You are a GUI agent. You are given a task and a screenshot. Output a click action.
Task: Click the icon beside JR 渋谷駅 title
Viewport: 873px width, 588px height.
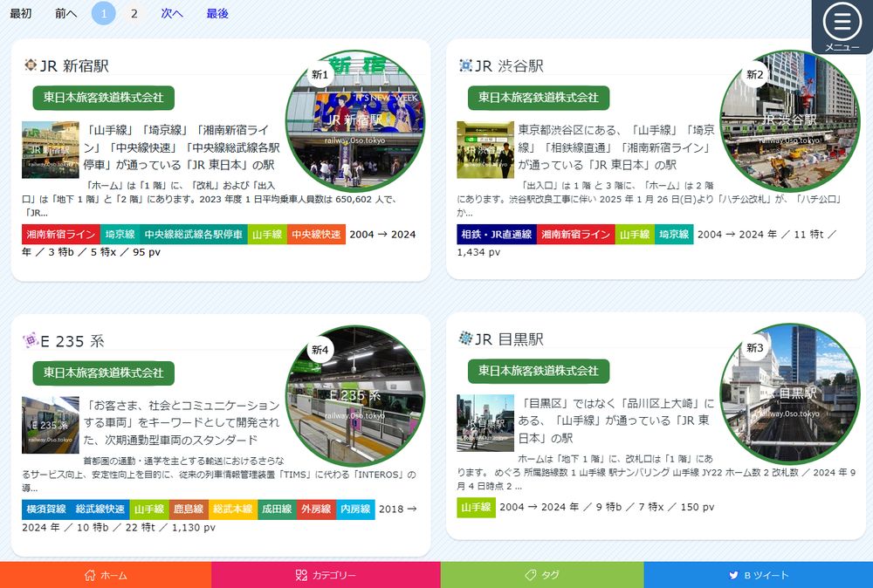click(x=465, y=65)
